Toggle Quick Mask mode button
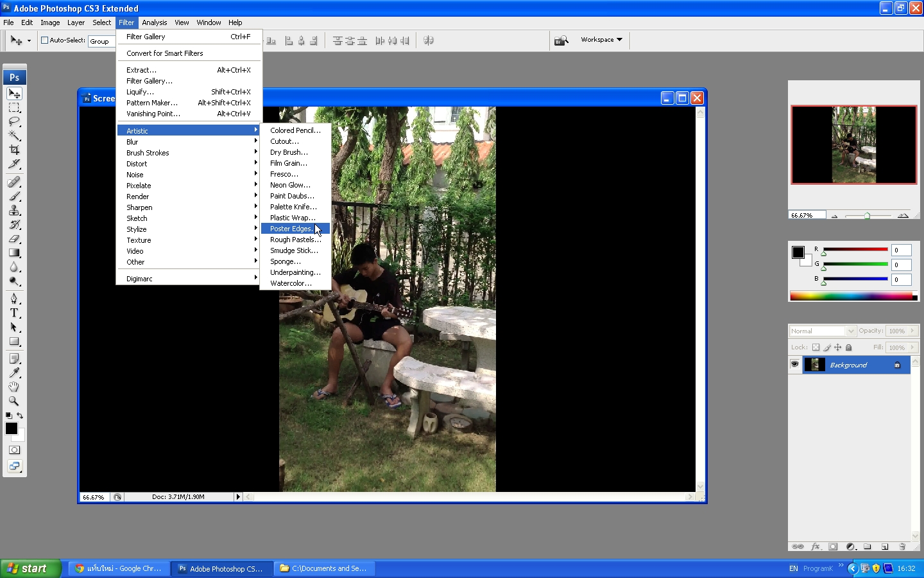924x578 pixels. (x=14, y=450)
